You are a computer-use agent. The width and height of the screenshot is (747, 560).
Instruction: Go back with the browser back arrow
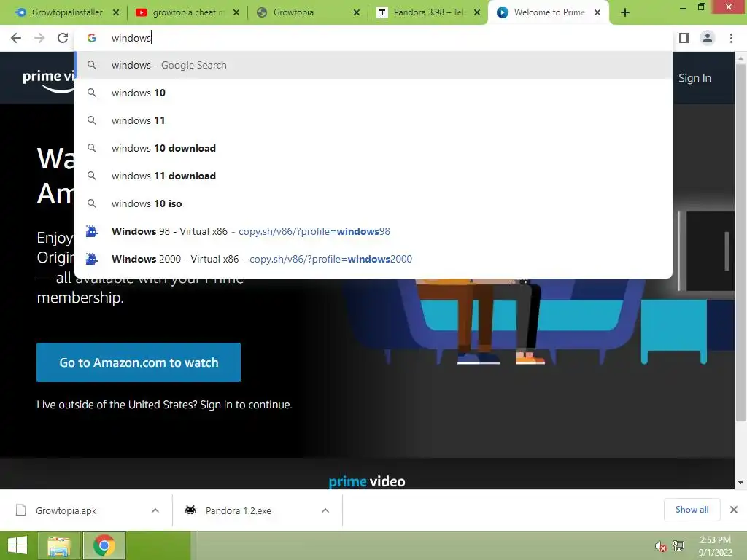point(16,38)
